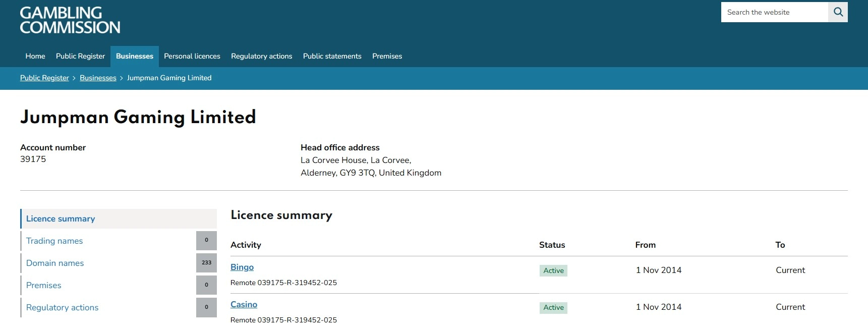
Task: Click the Status column header
Action: coord(552,245)
